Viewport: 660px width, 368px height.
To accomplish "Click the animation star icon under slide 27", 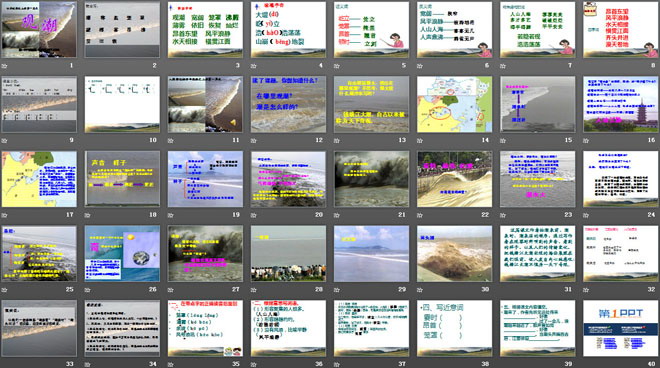I will point(170,290).
